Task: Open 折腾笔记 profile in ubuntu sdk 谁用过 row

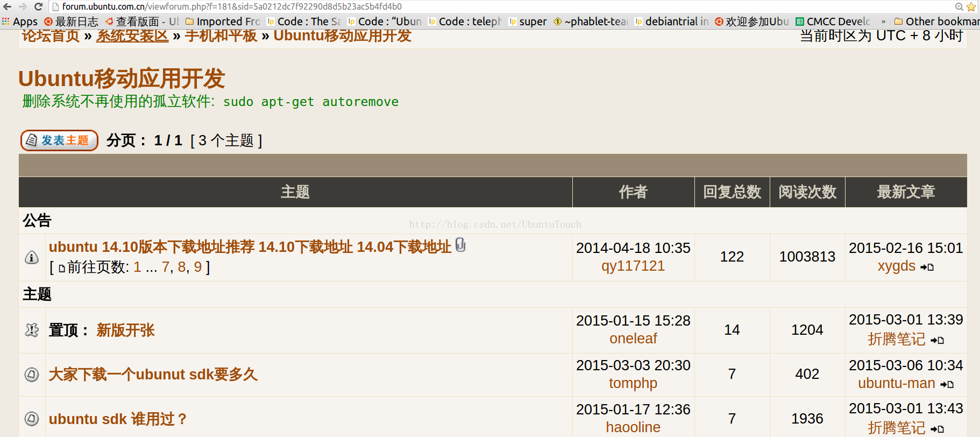Action: click(x=896, y=428)
